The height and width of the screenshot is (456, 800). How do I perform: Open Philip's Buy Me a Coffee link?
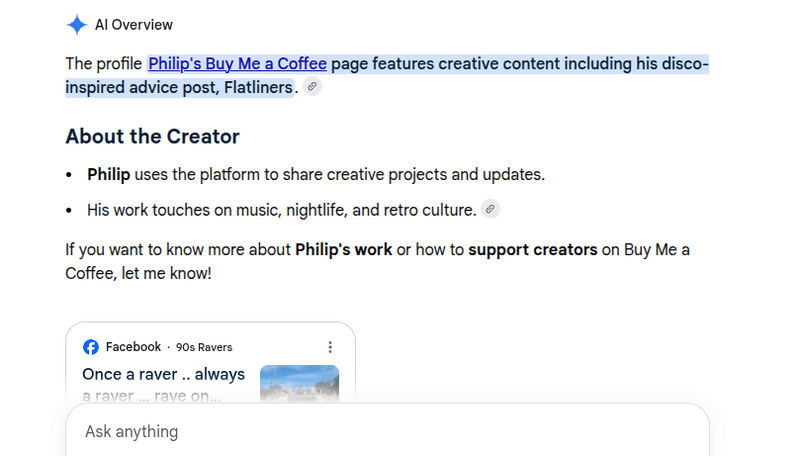pos(237,64)
